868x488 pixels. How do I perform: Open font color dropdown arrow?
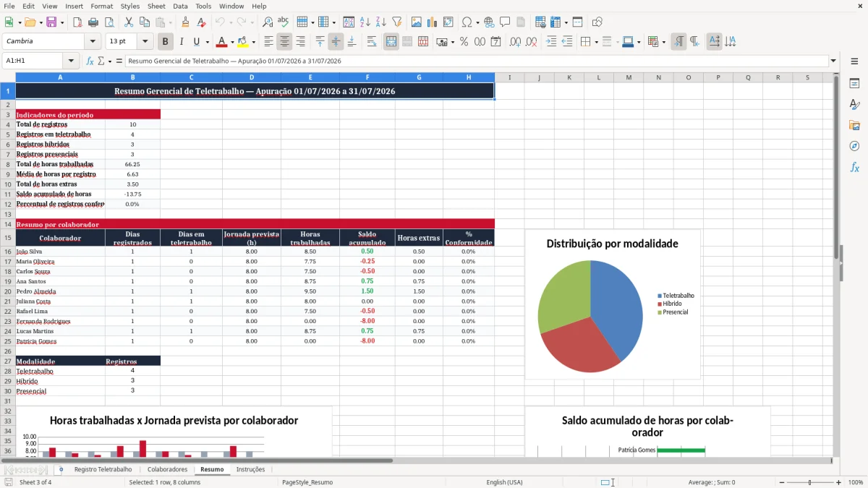point(232,42)
